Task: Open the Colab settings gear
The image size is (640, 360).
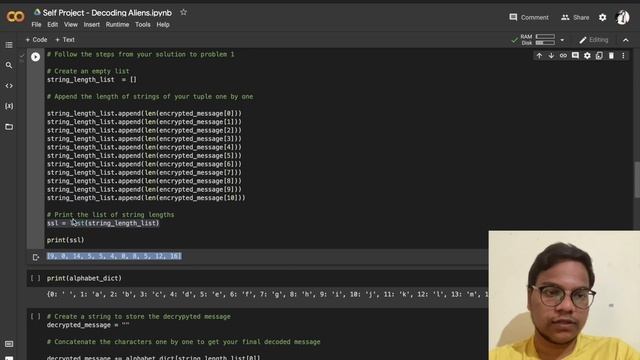Action: click(x=602, y=18)
